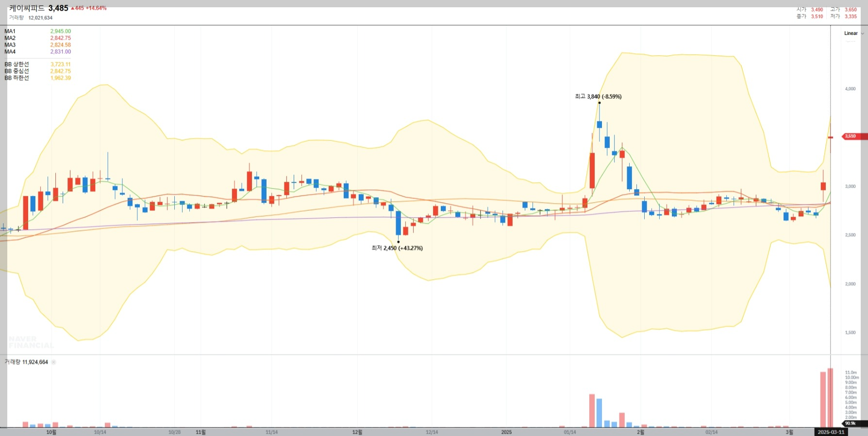Click the 1,500 price axis label
Viewport: 868px width, 436px height.
pyautogui.click(x=851, y=333)
